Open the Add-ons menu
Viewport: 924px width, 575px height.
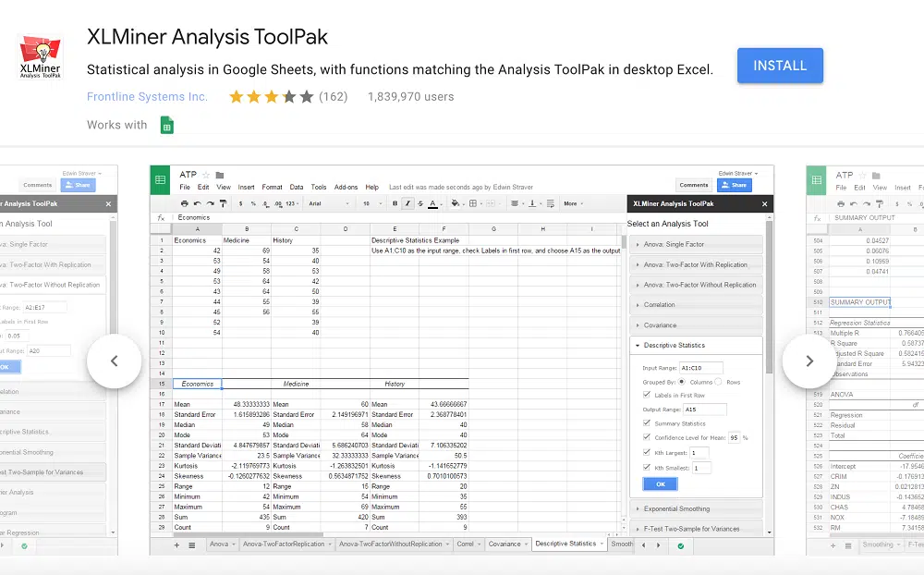pyautogui.click(x=346, y=187)
